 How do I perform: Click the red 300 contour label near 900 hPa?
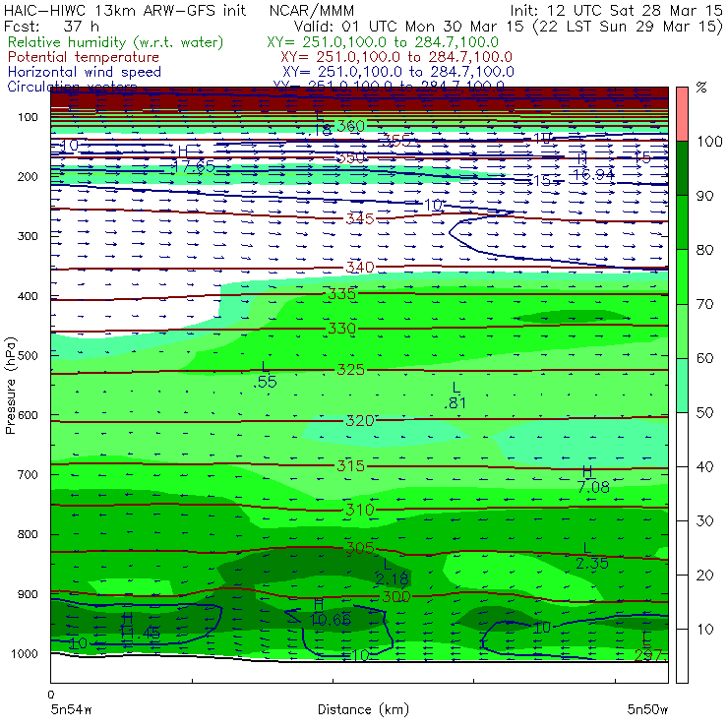[x=395, y=596]
